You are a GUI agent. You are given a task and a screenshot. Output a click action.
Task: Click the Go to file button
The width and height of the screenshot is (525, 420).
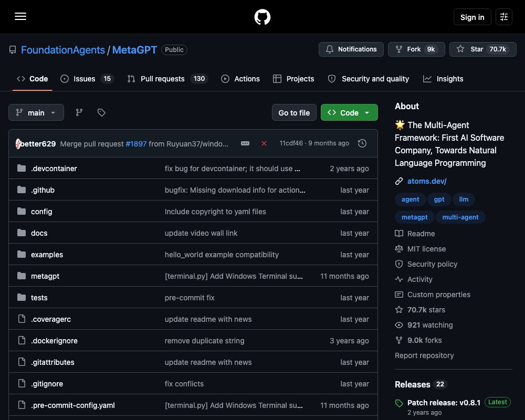click(294, 112)
